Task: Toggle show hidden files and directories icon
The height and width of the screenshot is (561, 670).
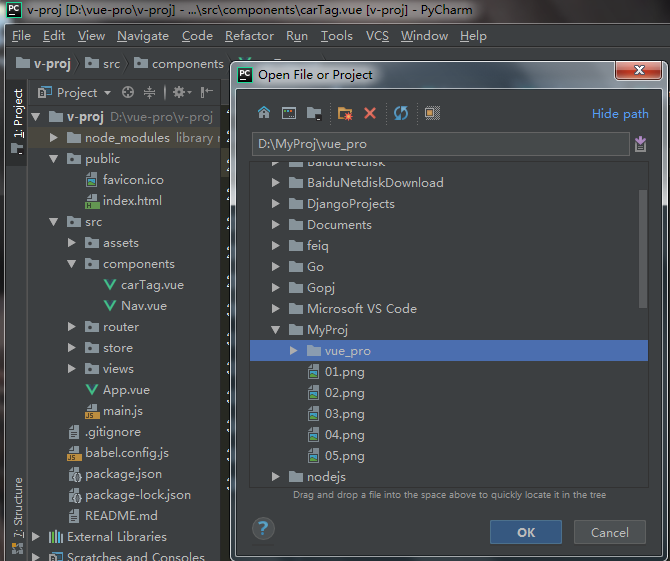Action: [x=432, y=113]
